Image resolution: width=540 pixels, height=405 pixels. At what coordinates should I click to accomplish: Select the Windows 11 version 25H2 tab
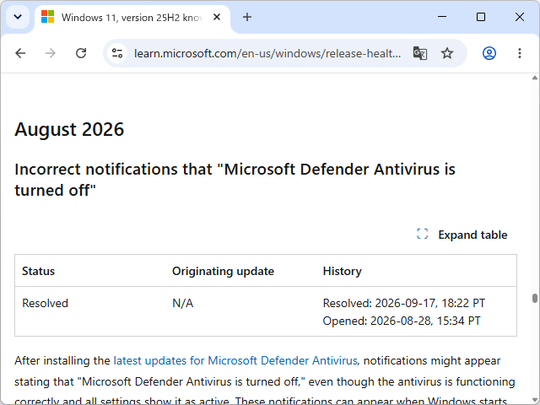coord(132,17)
